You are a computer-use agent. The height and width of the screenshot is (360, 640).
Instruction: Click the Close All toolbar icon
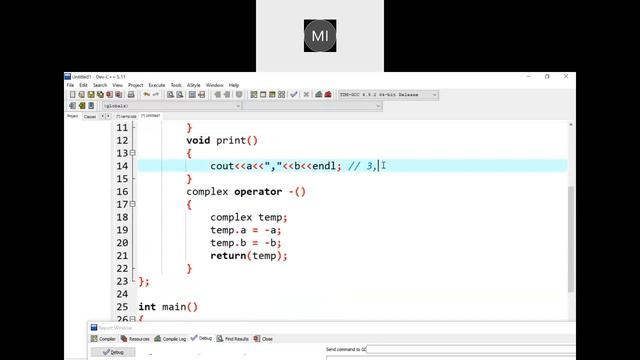click(x=119, y=95)
